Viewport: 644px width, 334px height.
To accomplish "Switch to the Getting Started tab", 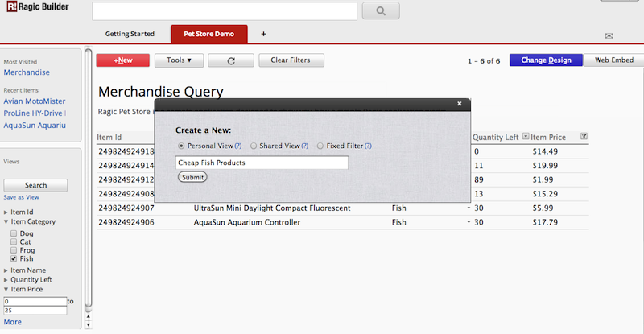I will [130, 34].
